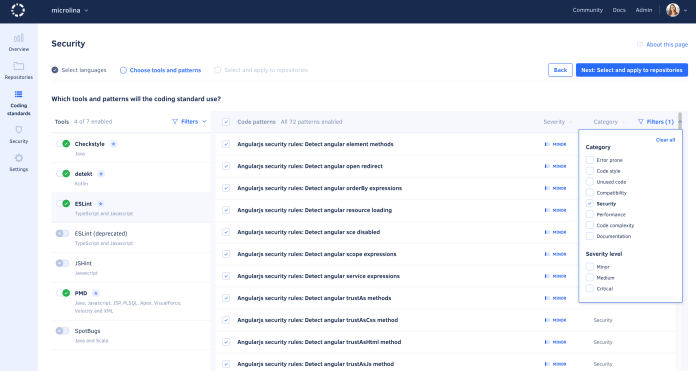Image resolution: width=696 pixels, height=371 pixels.
Task: Click the star badge next to detekt
Action: tap(101, 174)
